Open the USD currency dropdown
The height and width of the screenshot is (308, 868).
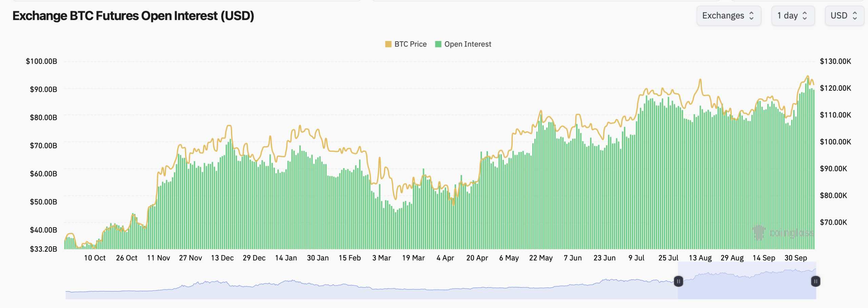click(844, 16)
